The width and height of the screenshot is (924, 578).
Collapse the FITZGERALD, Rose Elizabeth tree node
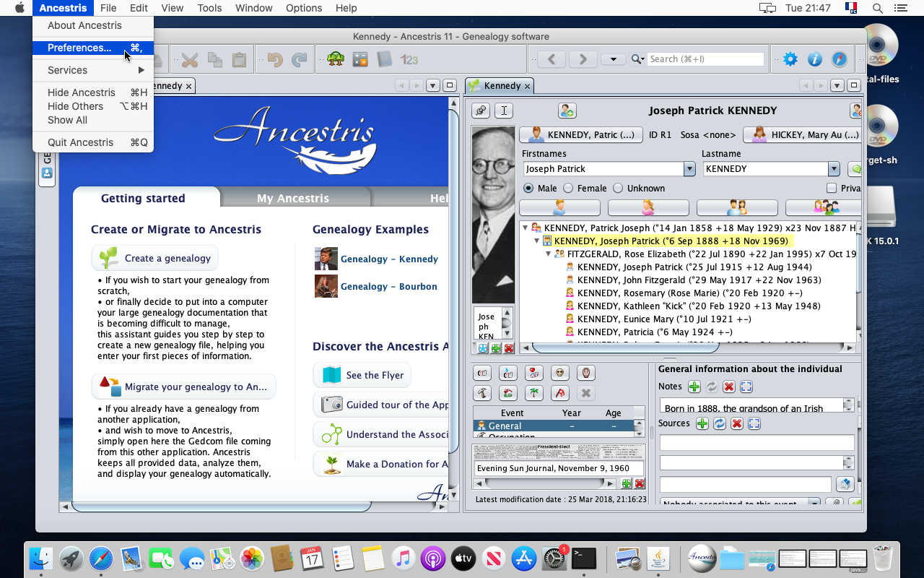tap(548, 254)
